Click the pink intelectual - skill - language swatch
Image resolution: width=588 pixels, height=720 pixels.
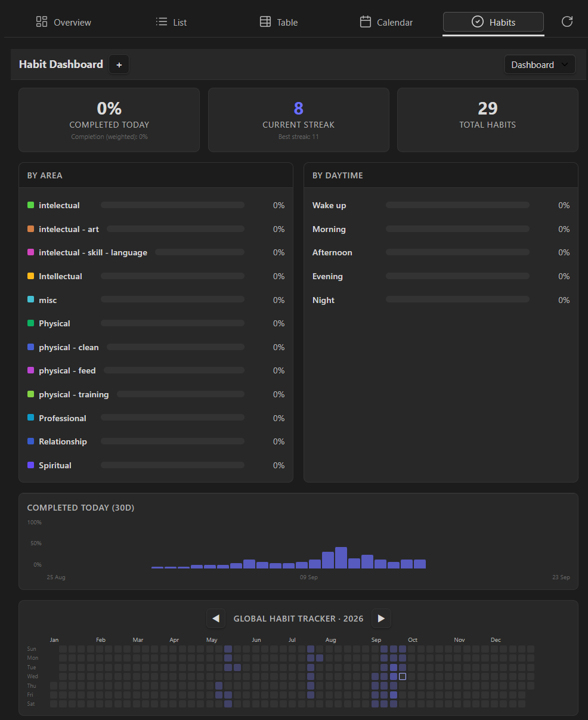31,252
